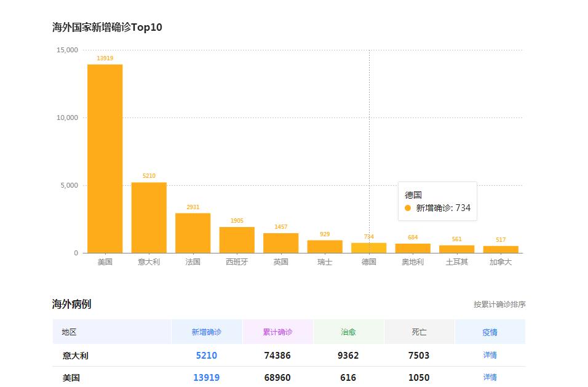Select the 加拿大 bar showing 517
Image resolution: width=588 pixels, height=387 pixels.
[501, 249]
